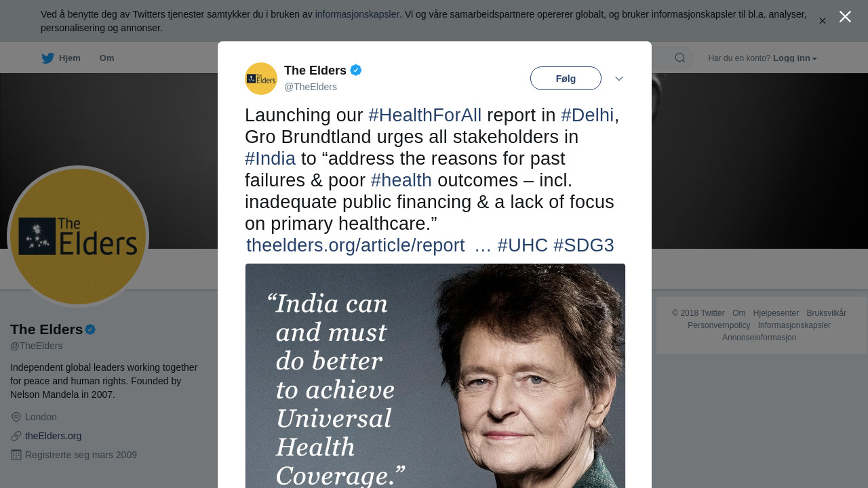Visit theElders.org website link in the profile
The width and height of the screenshot is (868, 488).
[x=53, y=436]
